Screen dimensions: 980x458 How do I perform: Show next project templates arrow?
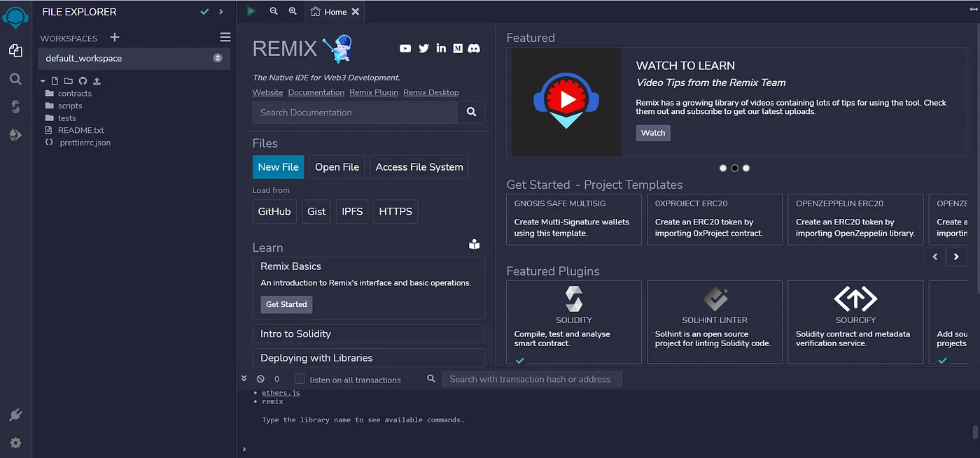coord(957,257)
